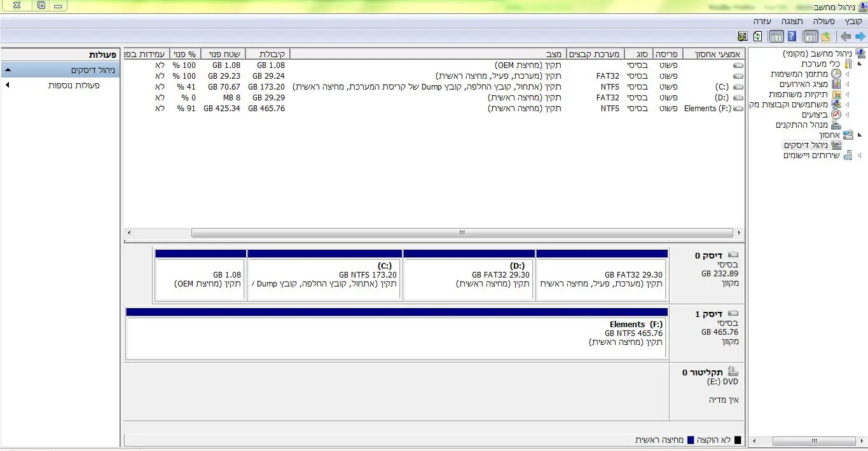Open the View menu (תצוגה)
This screenshot has width=868, height=451.
pos(792,21)
